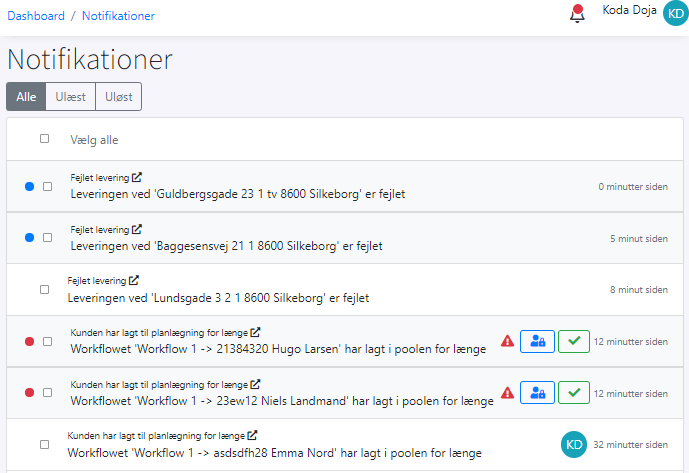Viewport: 689px width, 473px height.
Task: Select checkbox for Baggesensvej 21 notification
Action: pos(47,238)
